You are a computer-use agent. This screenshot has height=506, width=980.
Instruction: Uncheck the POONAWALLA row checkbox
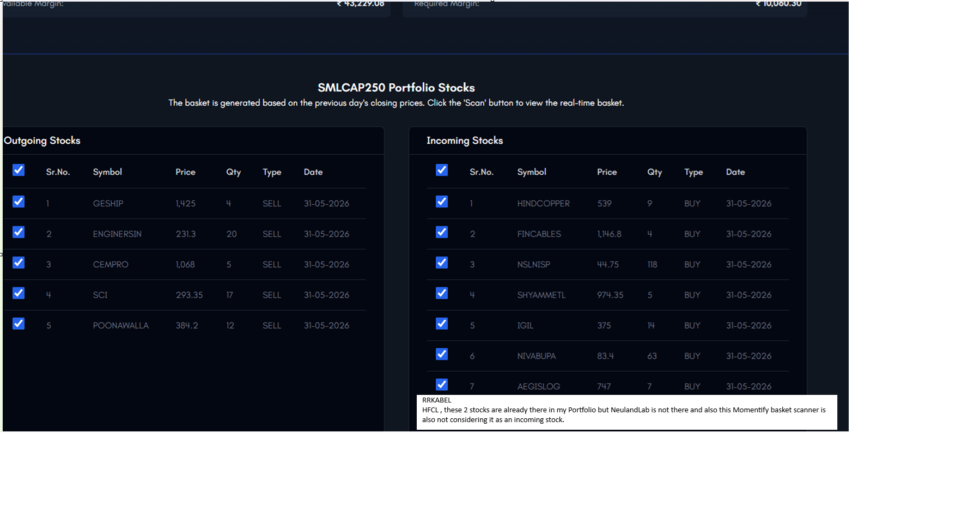coord(19,324)
